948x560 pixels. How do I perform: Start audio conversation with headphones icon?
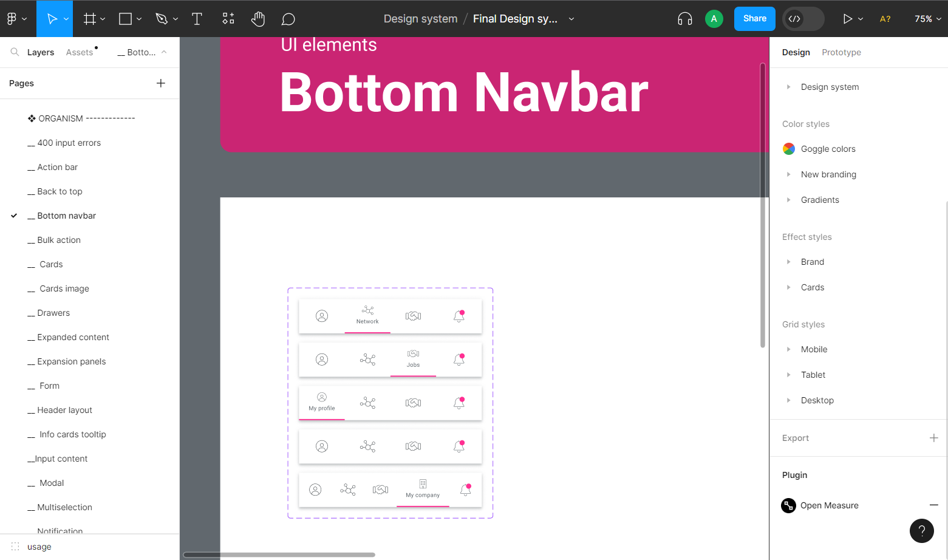click(x=685, y=19)
